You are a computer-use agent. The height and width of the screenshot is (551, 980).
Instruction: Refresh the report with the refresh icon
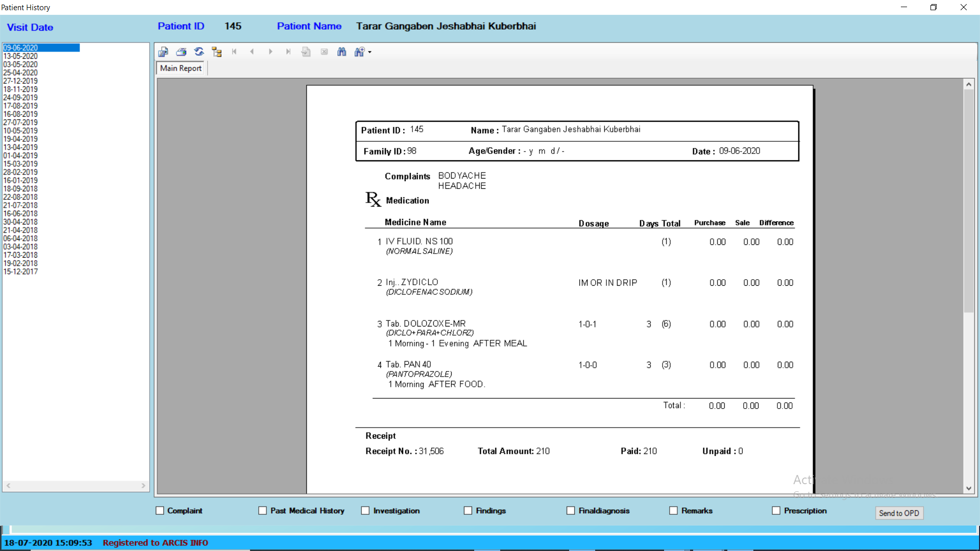point(199,52)
